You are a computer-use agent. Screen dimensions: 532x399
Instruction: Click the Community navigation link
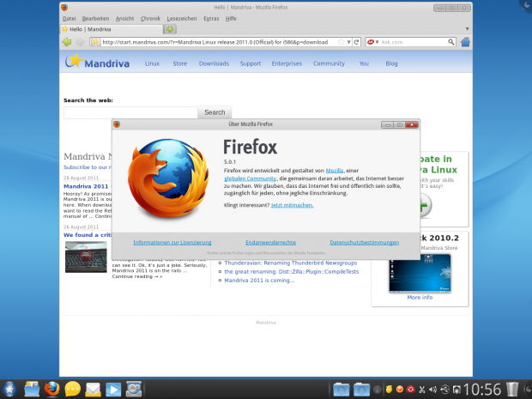329,63
